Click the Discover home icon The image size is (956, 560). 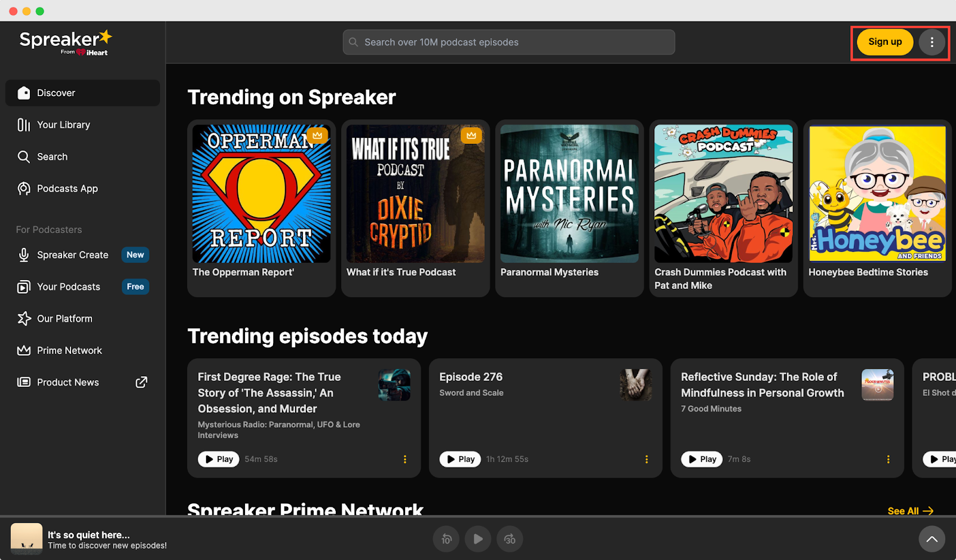24,93
